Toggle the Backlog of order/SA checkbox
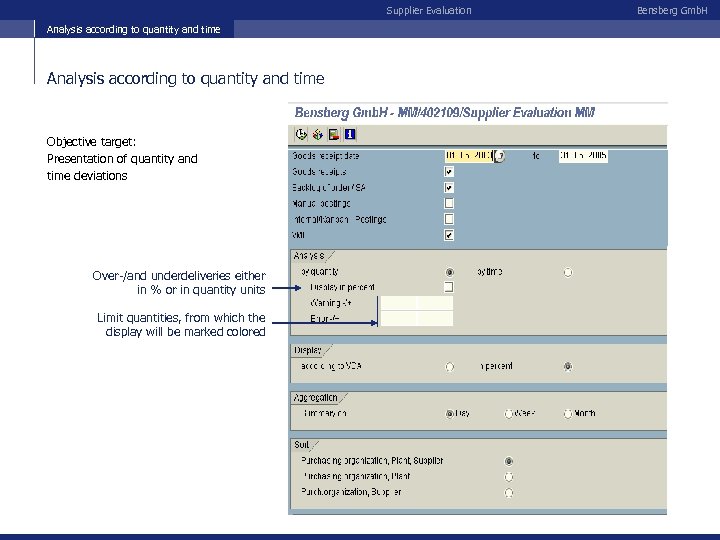720x540 pixels. tap(449, 187)
